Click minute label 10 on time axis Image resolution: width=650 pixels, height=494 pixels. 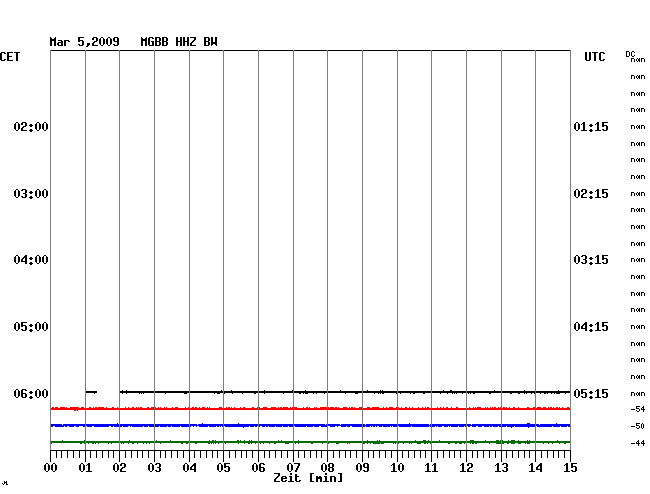(x=397, y=468)
